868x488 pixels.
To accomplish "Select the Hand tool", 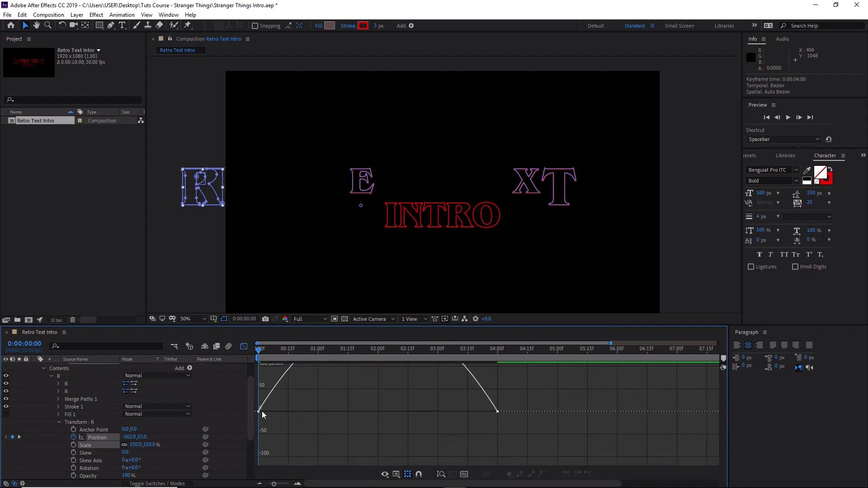I will point(37,25).
